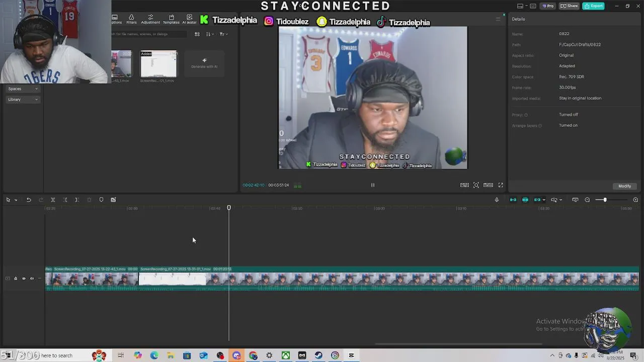
Task: Open Chrome from the taskbar
Action: pyautogui.click(x=253, y=355)
